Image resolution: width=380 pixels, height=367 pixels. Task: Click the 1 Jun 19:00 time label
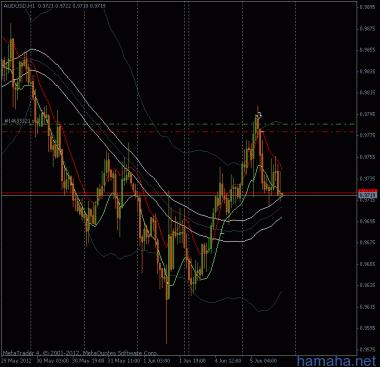[192, 361]
